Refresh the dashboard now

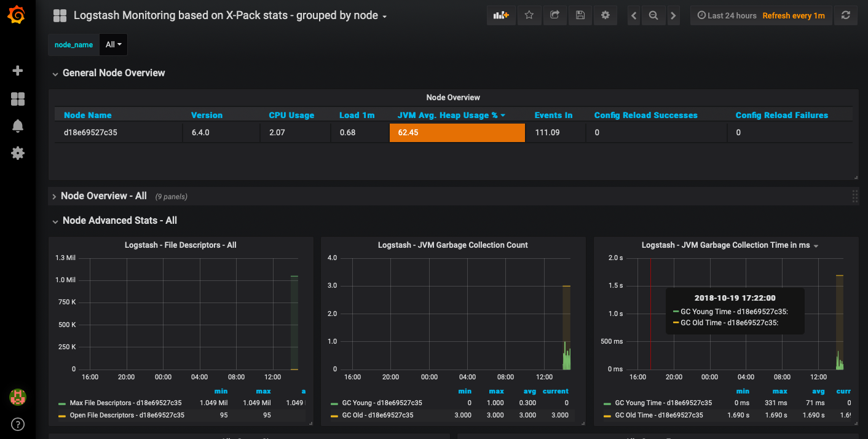pyautogui.click(x=846, y=15)
